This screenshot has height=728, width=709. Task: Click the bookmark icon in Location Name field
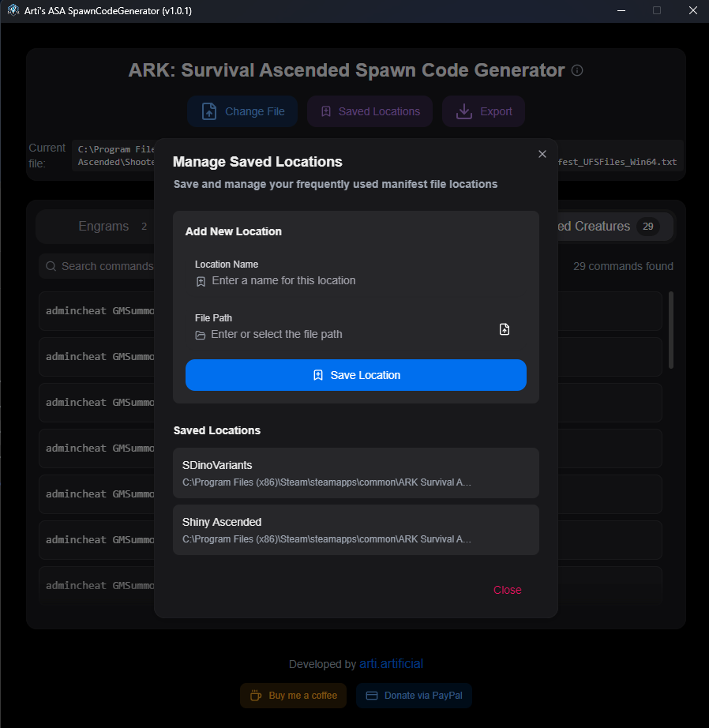[201, 281]
